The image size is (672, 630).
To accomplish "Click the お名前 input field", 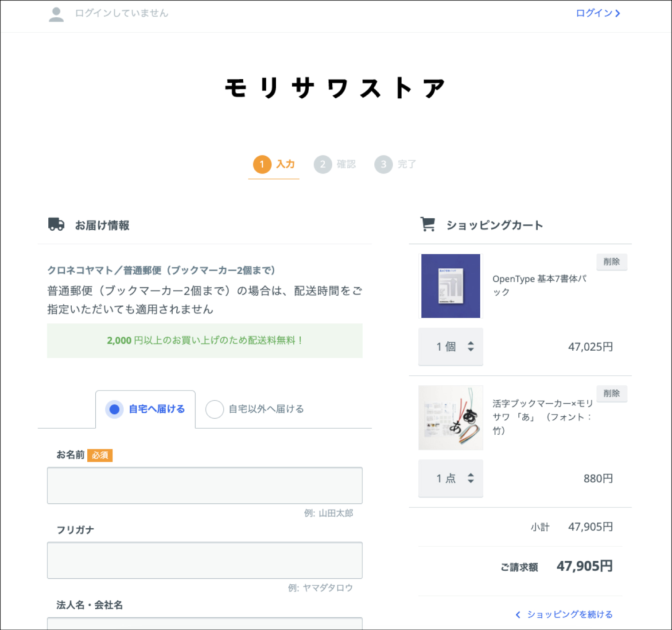I will [x=205, y=486].
